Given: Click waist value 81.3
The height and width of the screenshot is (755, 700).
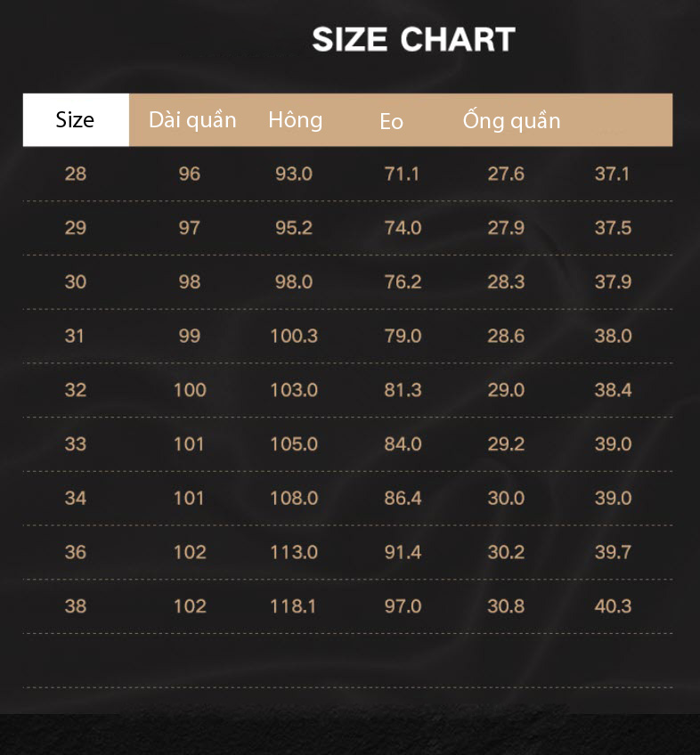Looking at the screenshot, I should tap(403, 390).
